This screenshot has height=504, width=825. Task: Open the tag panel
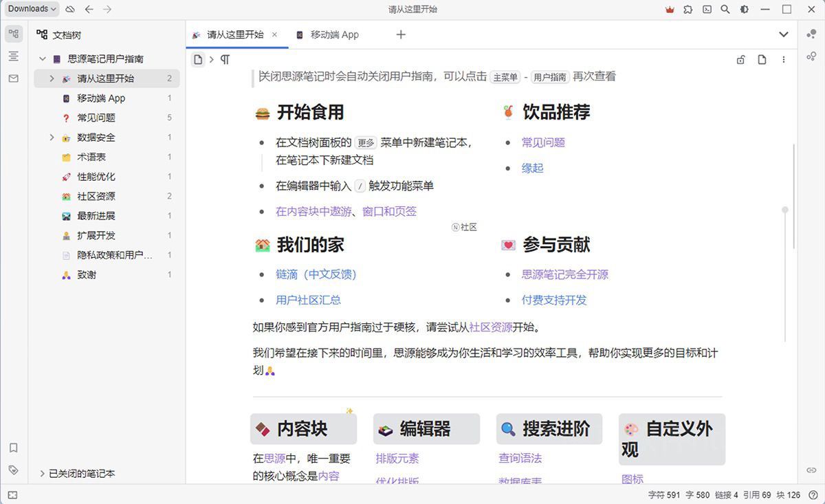(x=13, y=469)
